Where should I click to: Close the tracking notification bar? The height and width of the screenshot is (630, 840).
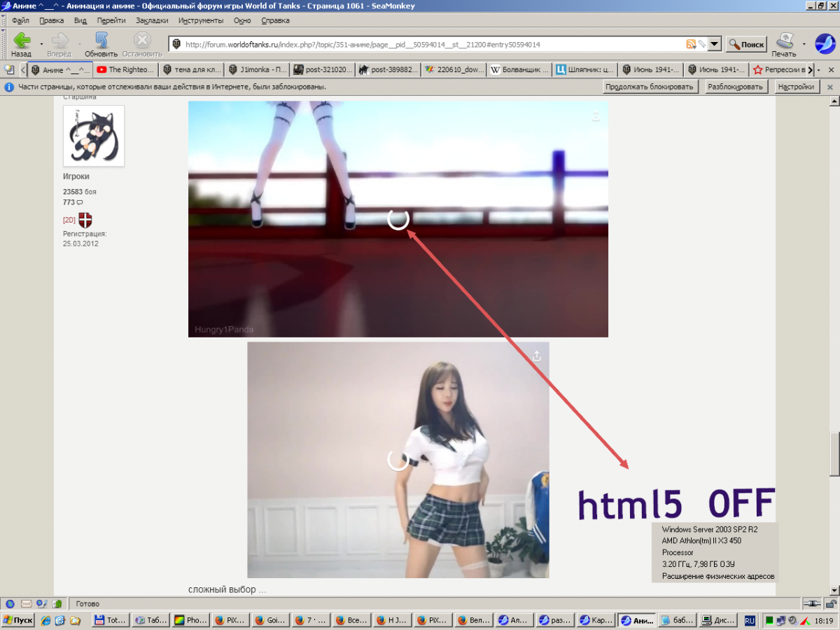point(829,87)
